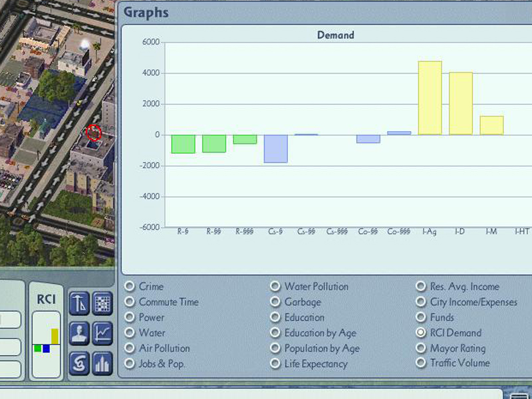This screenshot has width=532, height=399.
Task: Click the RCI button above the demand bars
Action: 45,299
